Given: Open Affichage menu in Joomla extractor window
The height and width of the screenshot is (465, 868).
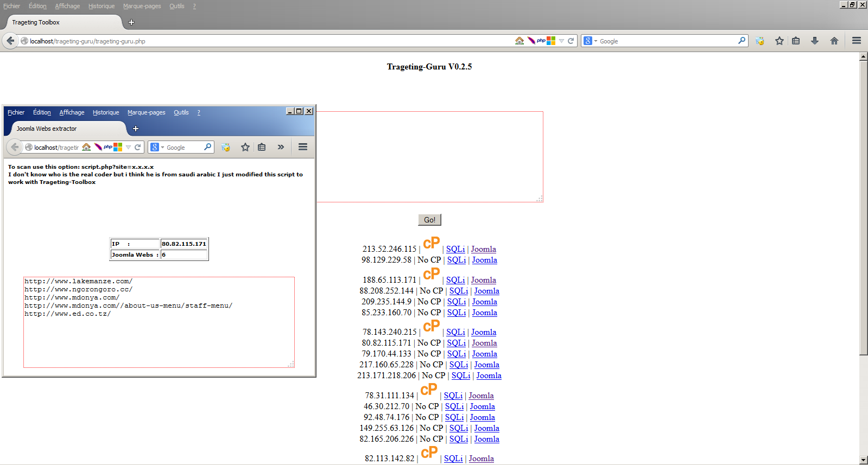Looking at the screenshot, I should 72,112.
